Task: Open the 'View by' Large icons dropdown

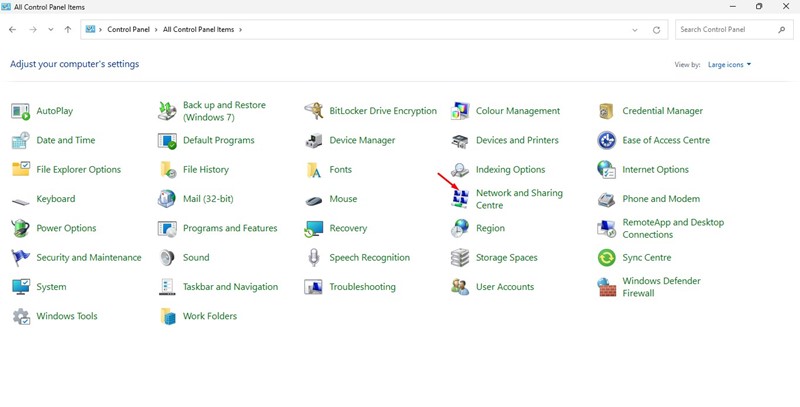Action: (x=729, y=65)
